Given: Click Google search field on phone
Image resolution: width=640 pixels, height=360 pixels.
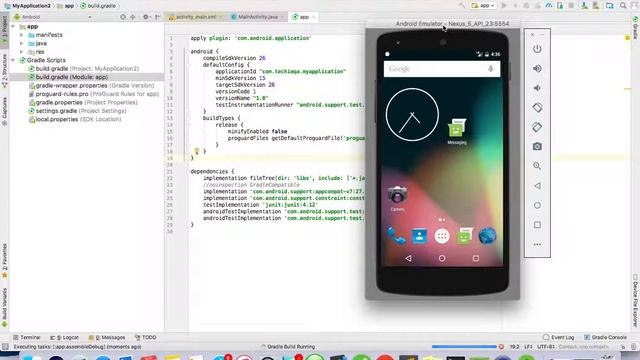Looking at the screenshot, I should [x=442, y=69].
